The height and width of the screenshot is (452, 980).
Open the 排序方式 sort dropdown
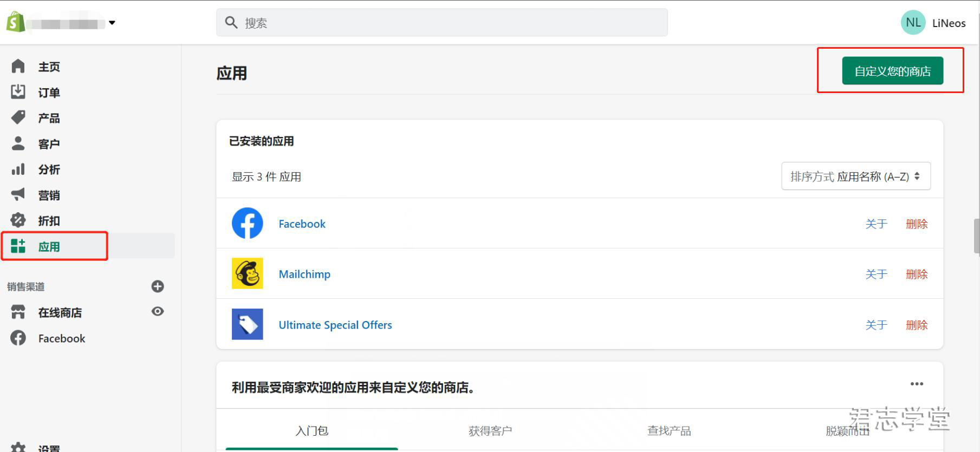pyautogui.click(x=856, y=176)
